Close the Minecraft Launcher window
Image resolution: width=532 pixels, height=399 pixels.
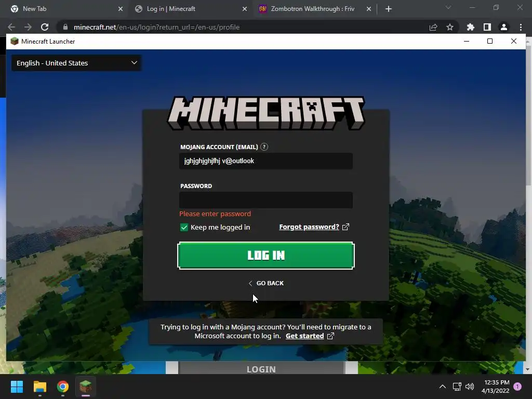[x=514, y=42]
